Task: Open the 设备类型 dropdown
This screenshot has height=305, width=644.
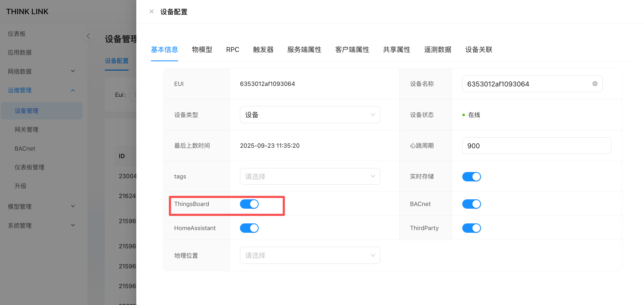Action: point(310,115)
